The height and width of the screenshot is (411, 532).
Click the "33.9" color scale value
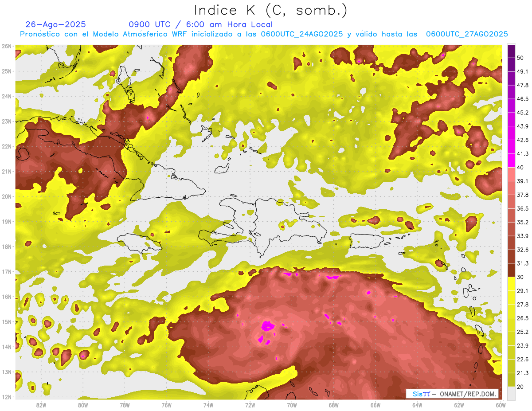(x=523, y=236)
